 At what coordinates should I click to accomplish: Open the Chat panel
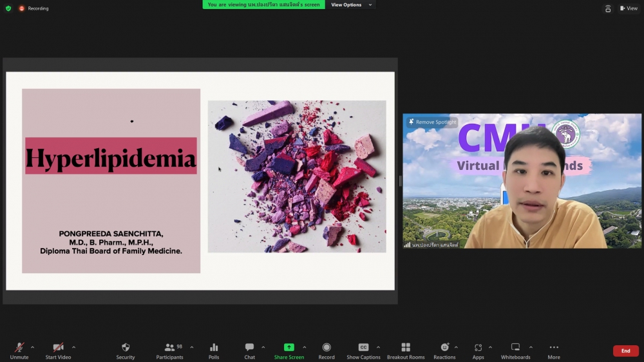249,348
